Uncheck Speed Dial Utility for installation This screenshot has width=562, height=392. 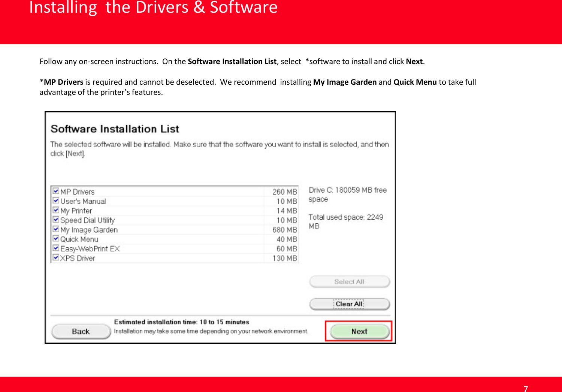(55, 220)
